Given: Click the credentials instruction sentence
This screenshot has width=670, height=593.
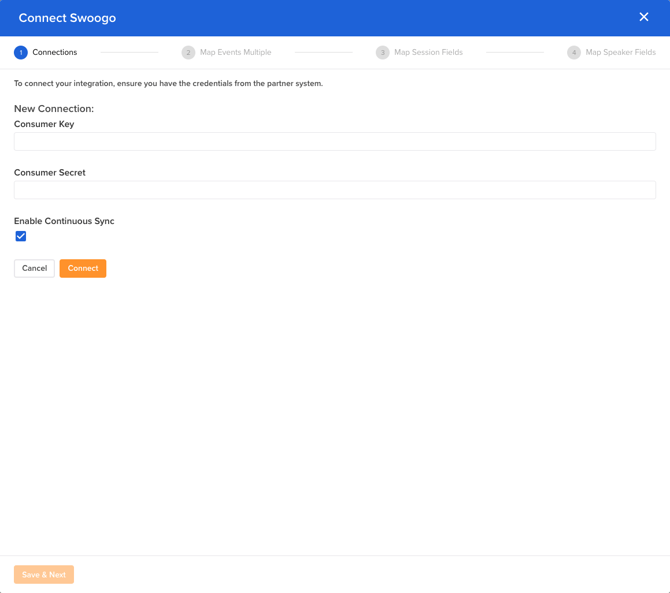Looking at the screenshot, I should pyautogui.click(x=168, y=83).
